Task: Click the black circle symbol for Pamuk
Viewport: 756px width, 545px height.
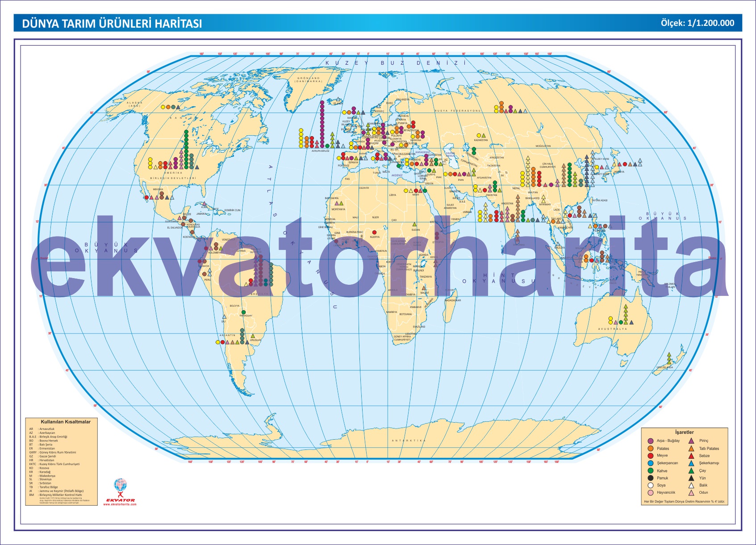Action: (x=650, y=478)
